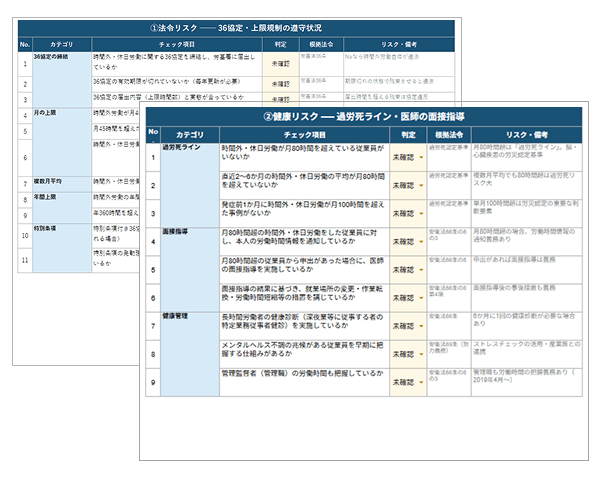Click the 未確認 cell in legal-risk sheet row 1

[280, 64]
